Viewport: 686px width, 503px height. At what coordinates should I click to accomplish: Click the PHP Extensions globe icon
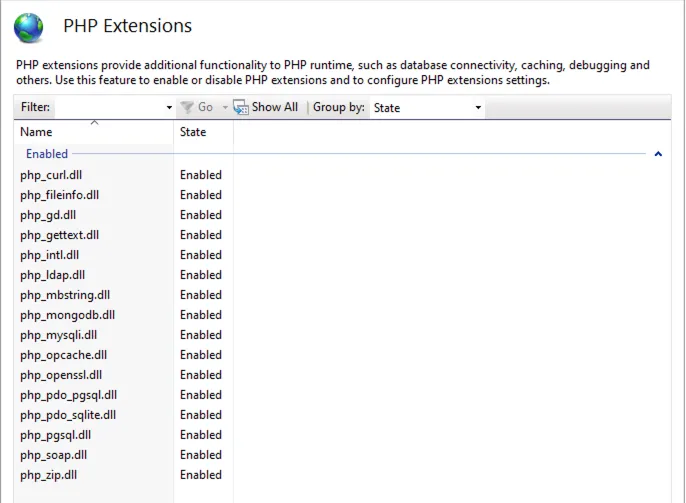point(29,27)
